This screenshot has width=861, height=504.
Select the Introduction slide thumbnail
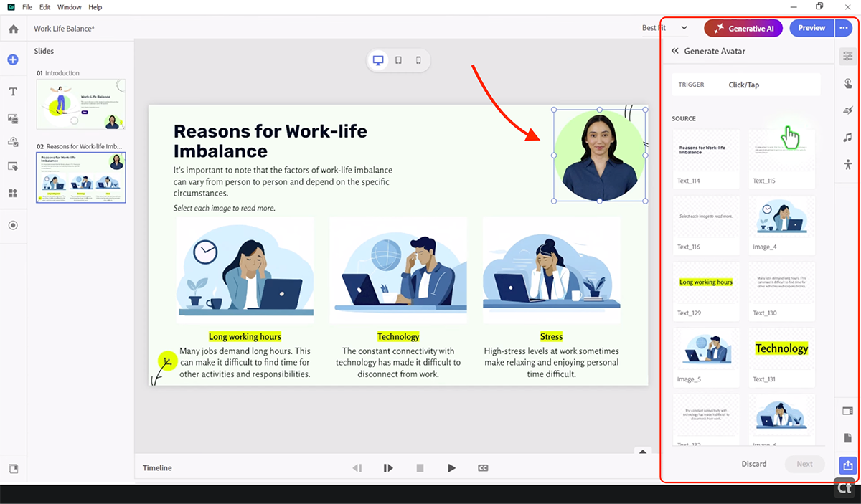pos(80,104)
